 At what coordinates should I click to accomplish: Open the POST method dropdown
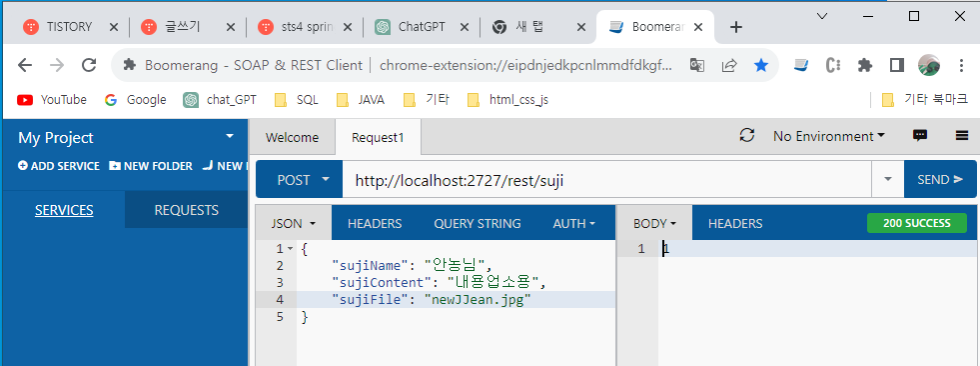pos(300,180)
